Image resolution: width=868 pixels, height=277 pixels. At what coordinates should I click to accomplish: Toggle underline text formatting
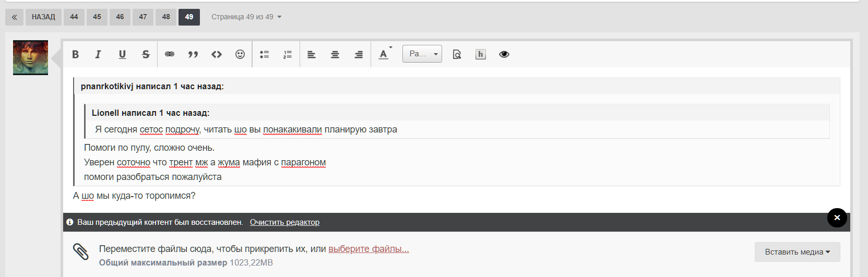tap(122, 54)
